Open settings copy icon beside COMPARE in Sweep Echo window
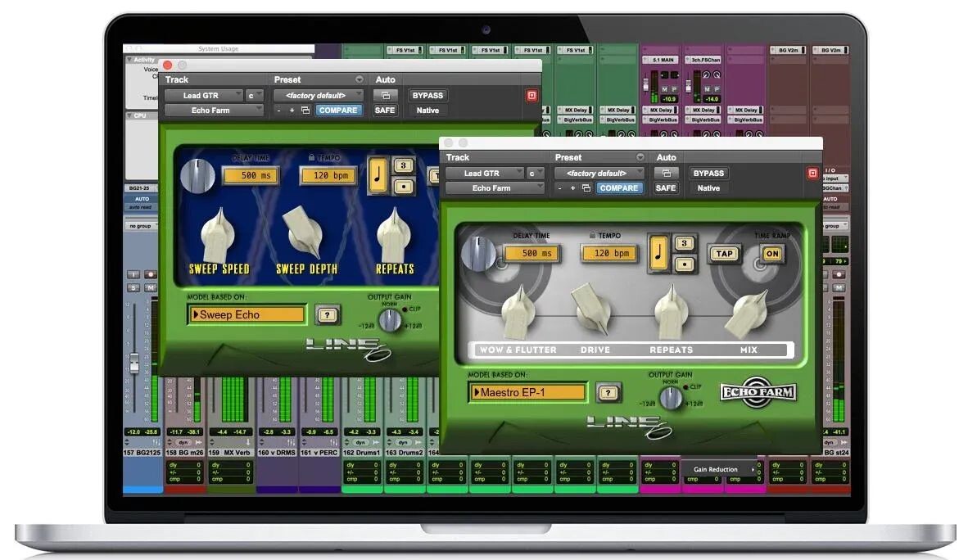 coord(305,111)
